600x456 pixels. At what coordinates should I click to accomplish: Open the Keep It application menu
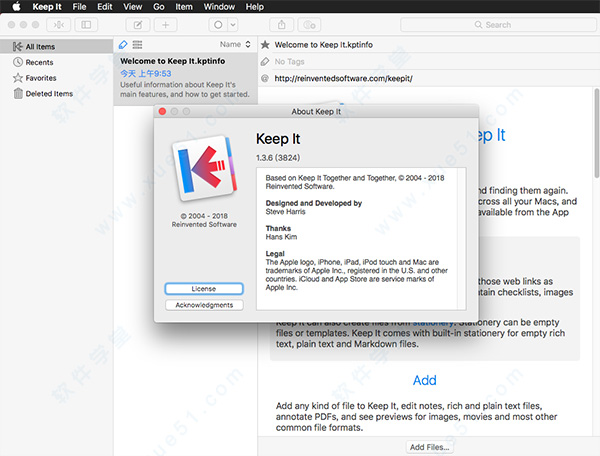47,7
